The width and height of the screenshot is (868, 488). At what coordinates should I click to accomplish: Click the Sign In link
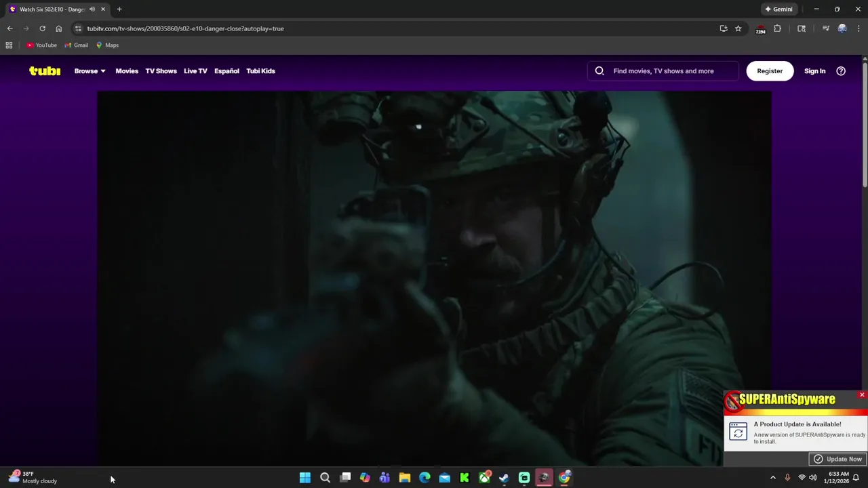pos(814,71)
